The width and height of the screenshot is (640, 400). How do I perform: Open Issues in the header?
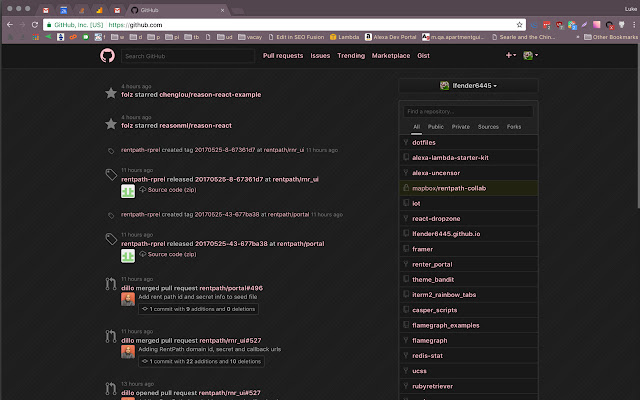pyautogui.click(x=320, y=56)
